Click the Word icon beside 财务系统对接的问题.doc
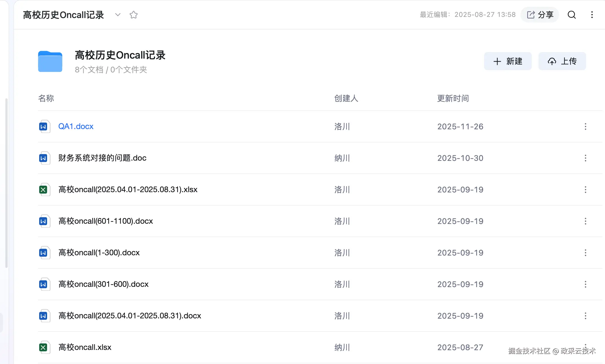The height and width of the screenshot is (364, 605). (x=44, y=158)
